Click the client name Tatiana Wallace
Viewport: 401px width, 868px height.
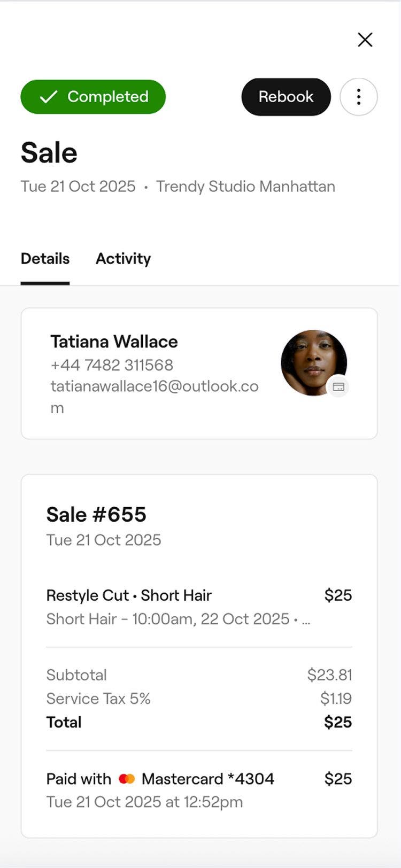pyautogui.click(x=114, y=342)
